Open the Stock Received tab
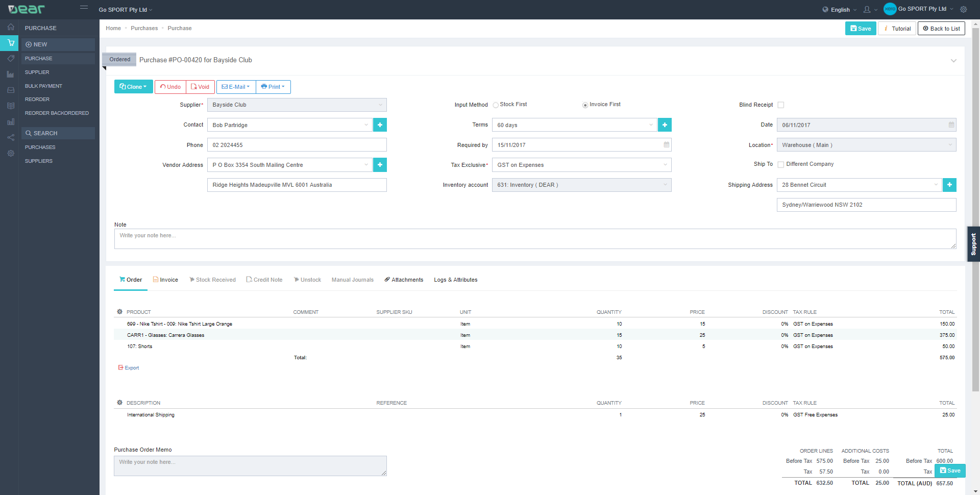The height and width of the screenshot is (495, 980). pyautogui.click(x=212, y=280)
